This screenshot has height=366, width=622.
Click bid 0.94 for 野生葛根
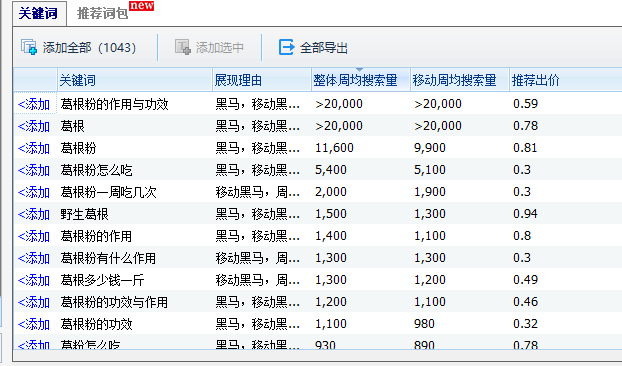point(526,214)
